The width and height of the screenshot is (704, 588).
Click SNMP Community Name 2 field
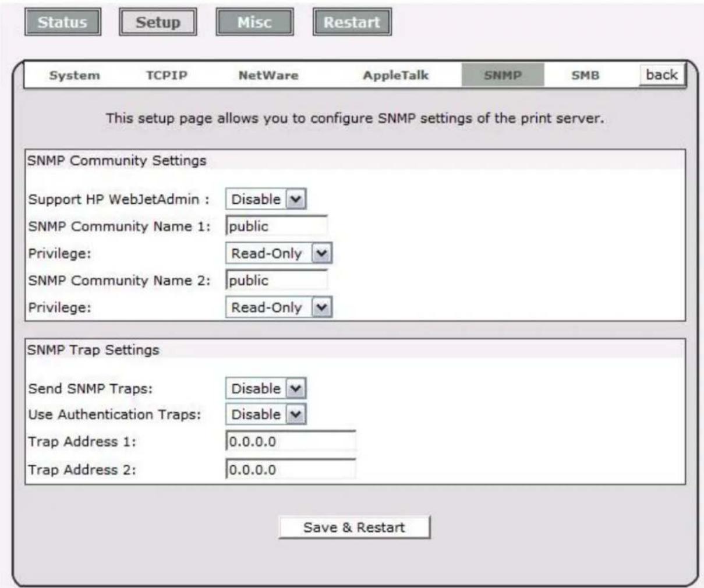click(277, 281)
